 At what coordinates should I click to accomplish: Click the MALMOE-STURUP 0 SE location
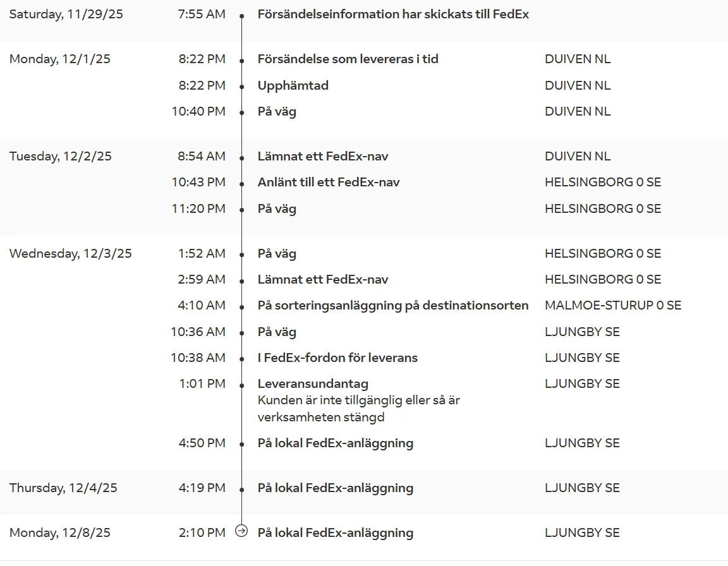pyautogui.click(x=613, y=305)
